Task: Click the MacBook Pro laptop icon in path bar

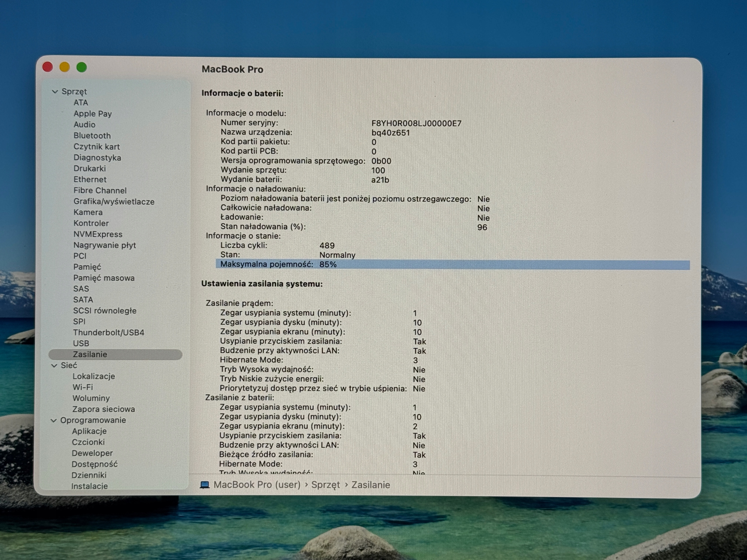Action: tap(205, 485)
